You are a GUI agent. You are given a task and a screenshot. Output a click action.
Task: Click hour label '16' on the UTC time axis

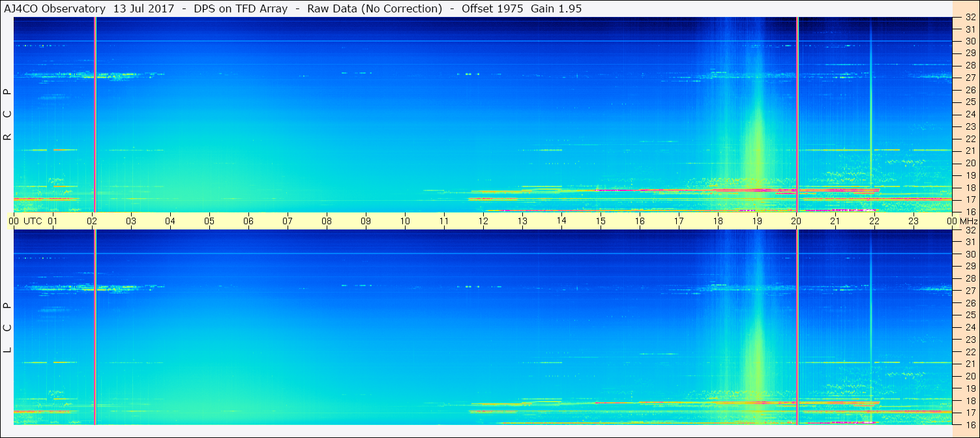click(x=640, y=221)
